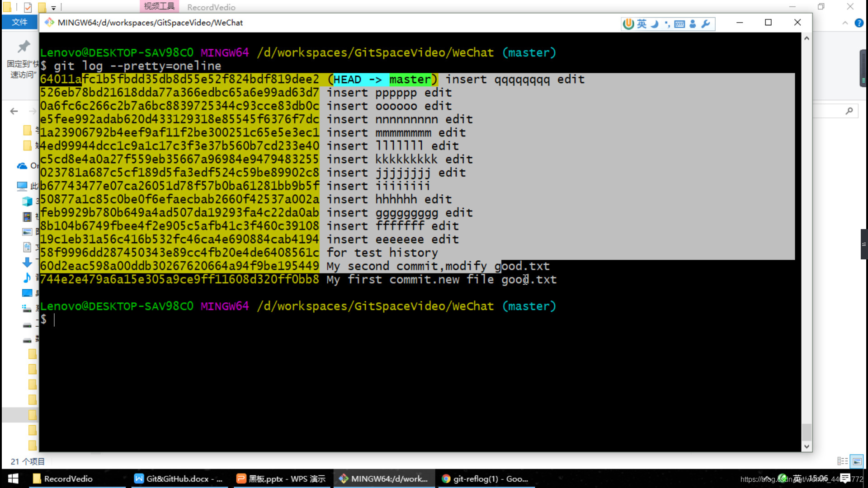The image size is (868, 488).
Task: Click commit line 'insert kkkkkkkkk edit'
Action: click(x=400, y=160)
